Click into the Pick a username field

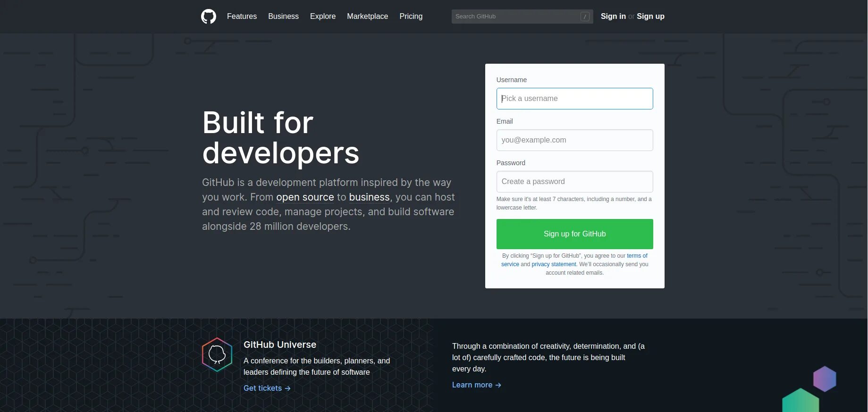click(574, 99)
